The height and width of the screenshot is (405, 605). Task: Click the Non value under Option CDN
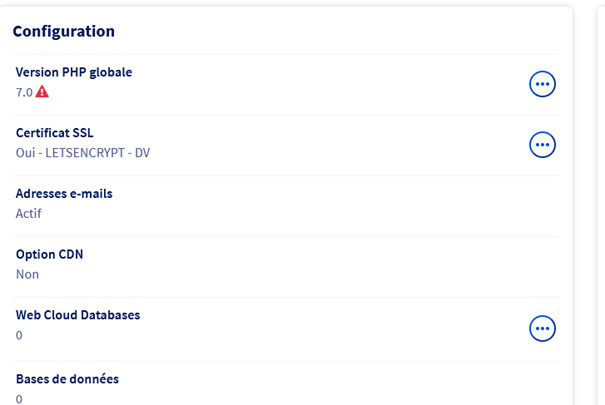click(27, 274)
